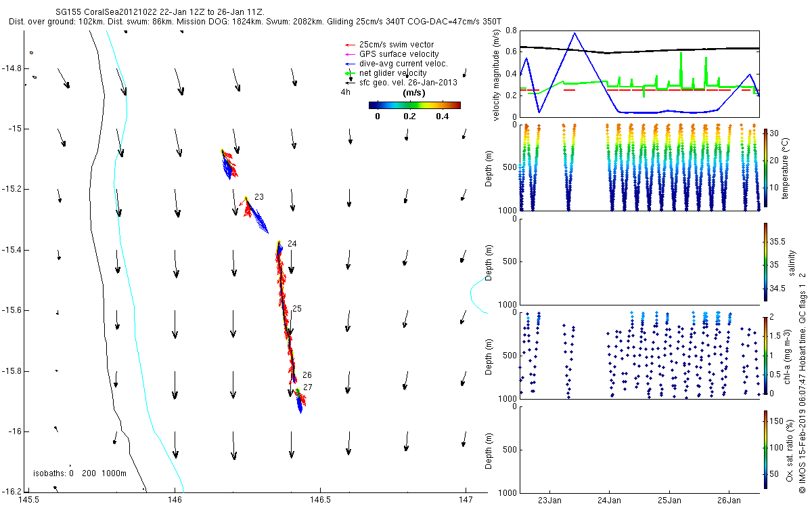Select legend entry 'GPS surface velocity'
812x508 pixels.
tap(399, 54)
